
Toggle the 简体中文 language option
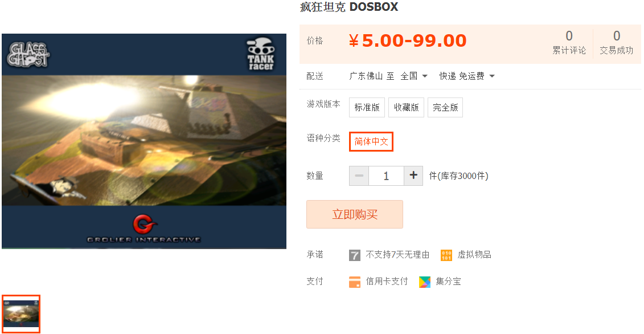click(x=371, y=141)
